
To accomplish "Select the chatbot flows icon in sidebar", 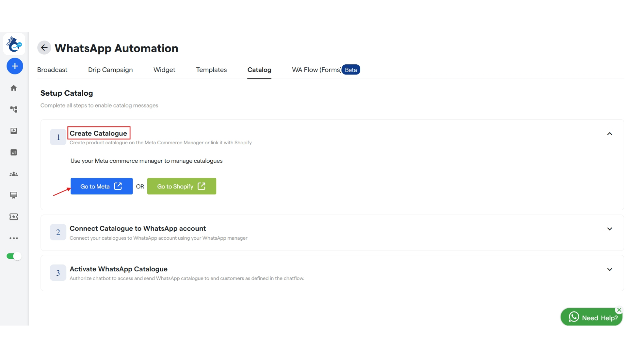I will pos(14,109).
